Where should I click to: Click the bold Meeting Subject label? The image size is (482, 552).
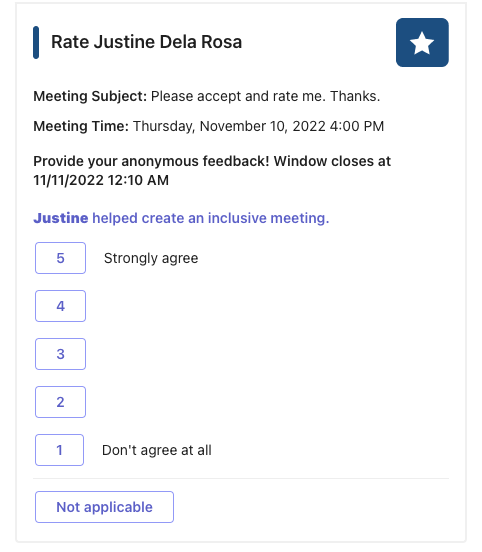pos(90,96)
